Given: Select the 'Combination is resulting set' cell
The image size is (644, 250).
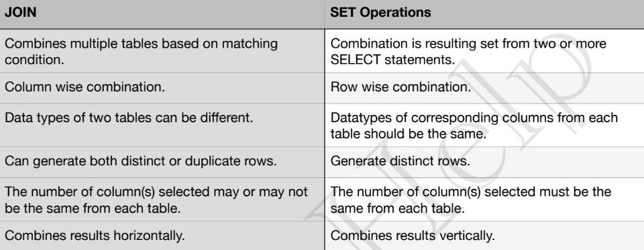Looking at the screenshot, I should (484, 51).
